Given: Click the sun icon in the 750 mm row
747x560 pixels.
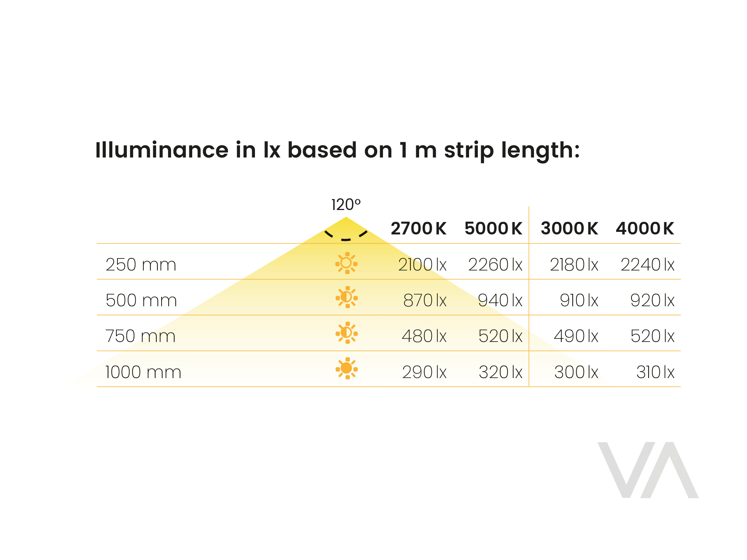Looking at the screenshot, I should 347,333.
